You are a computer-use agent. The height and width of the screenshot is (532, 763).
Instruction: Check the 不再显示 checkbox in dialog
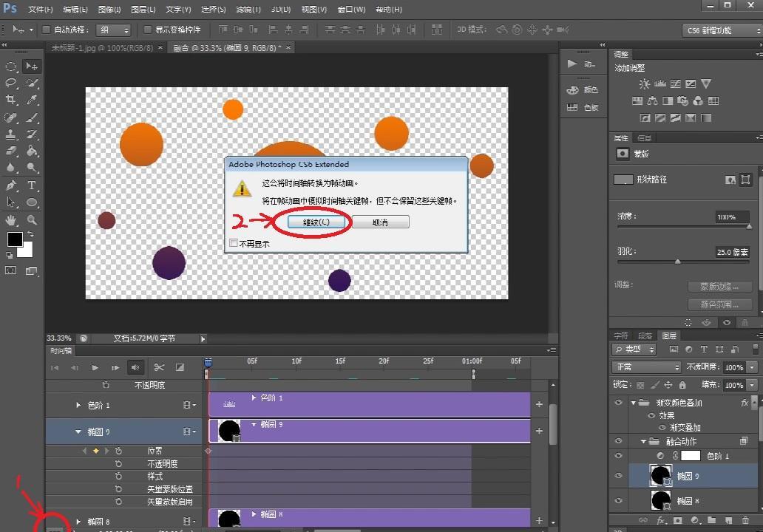234,243
